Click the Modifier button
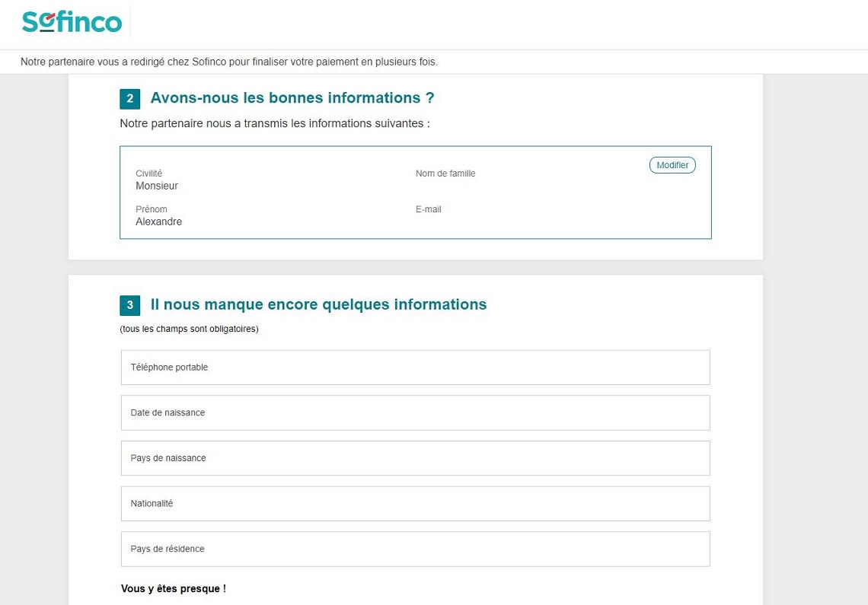The width and height of the screenshot is (868, 605). coord(672,164)
